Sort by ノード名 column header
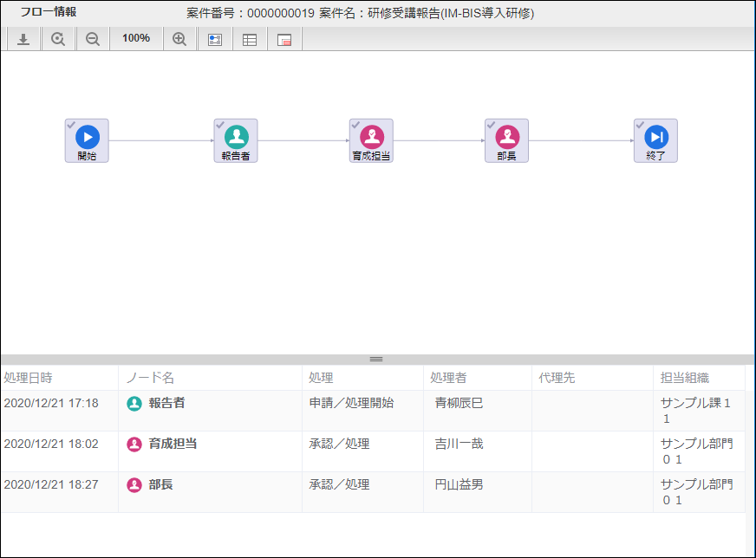Image resolution: width=756 pixels, height=558 pixels. coord(150,378)
